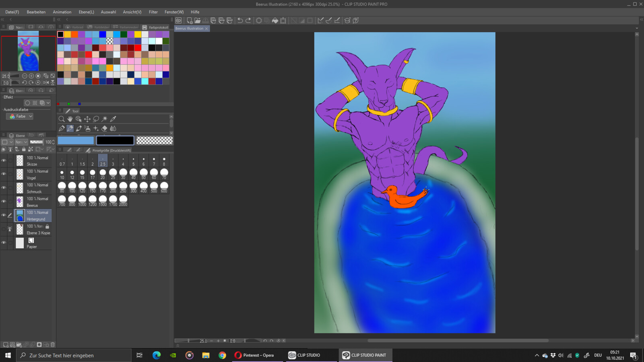Click the delete layer trash icon
The width and height of the screenshot is (644, 362).
[x=53, y=345]
